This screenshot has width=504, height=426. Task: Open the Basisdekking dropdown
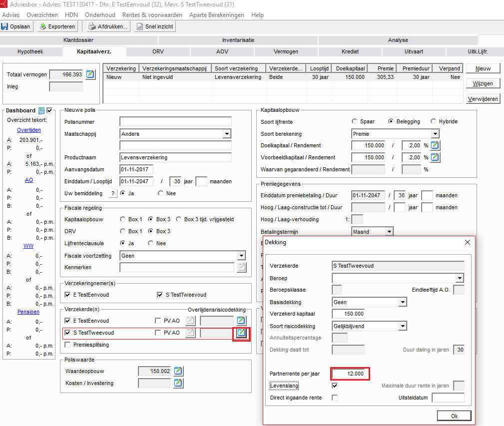click(403, 302)
